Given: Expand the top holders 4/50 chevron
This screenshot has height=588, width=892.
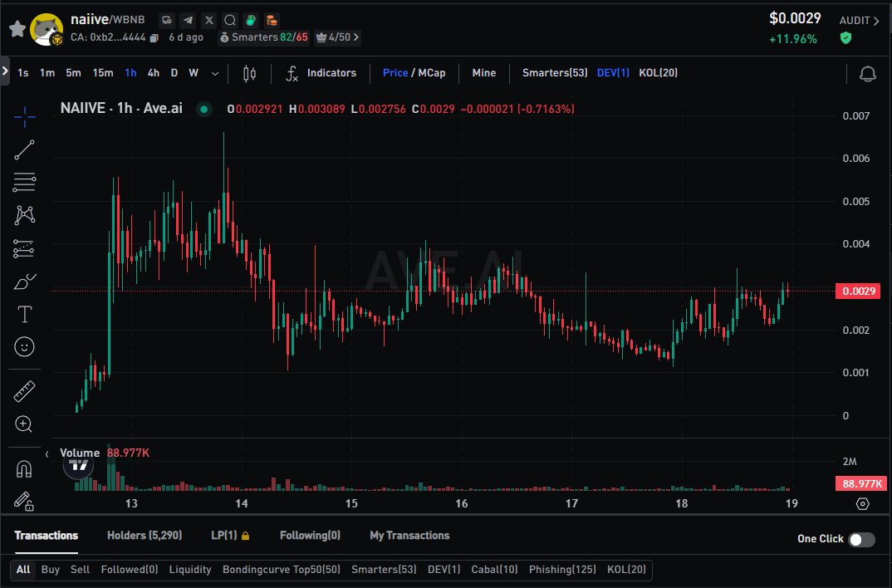Looking at the screenshot, I should click(x=356, y=37).
